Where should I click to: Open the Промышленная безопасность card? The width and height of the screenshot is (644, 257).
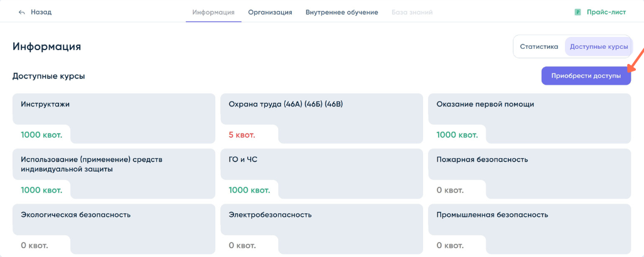(x=529, y=220)
